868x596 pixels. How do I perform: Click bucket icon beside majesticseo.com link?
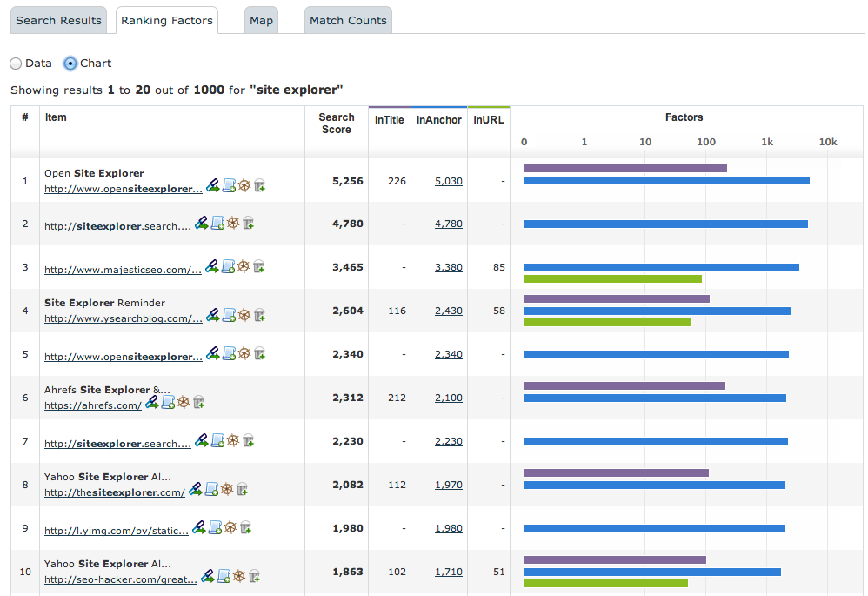point(258,267)
